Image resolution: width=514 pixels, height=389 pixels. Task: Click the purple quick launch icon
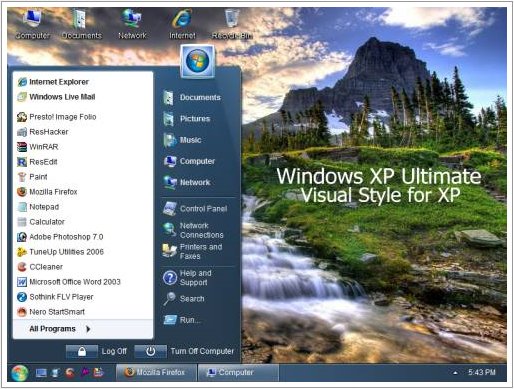coord(85,373)
